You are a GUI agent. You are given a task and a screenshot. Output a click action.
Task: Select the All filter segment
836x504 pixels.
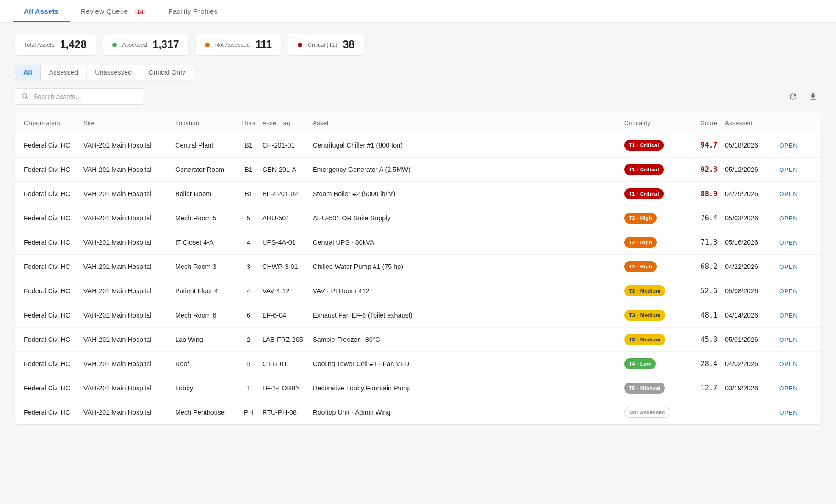[x=28, y=72]
